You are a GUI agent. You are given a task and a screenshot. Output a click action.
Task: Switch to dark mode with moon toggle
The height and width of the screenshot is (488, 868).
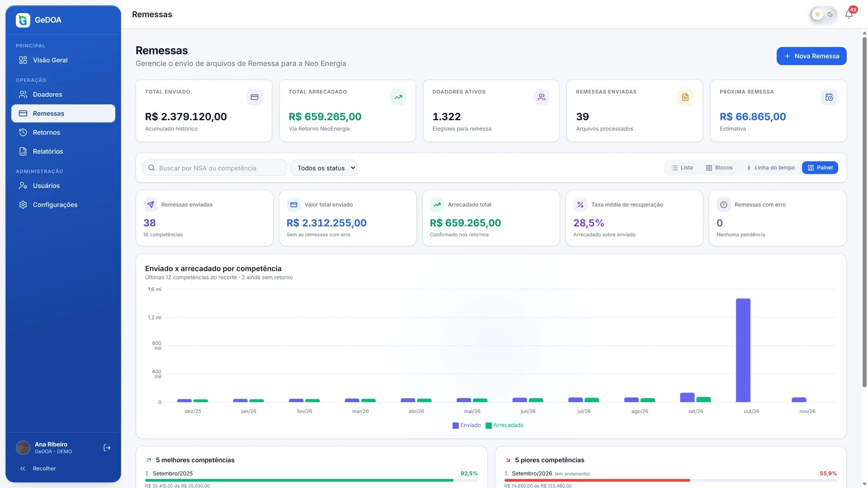(830, 14)
